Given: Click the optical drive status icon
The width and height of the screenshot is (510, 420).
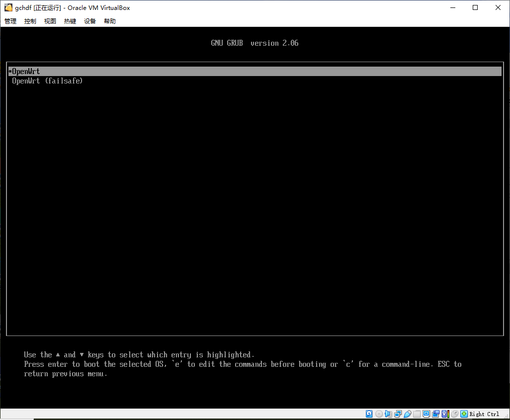Looking at the screenshot, I should 379,414.
